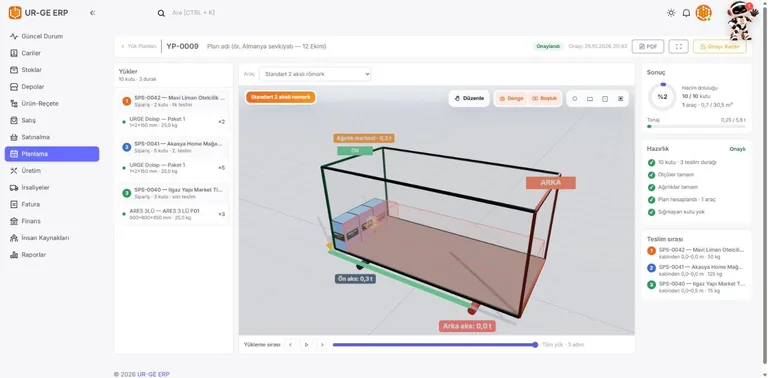Screen dimensions: 768x378
Task: Click the URGE Dolap Paket 1 ×2 row
Action: click(173, 121)
